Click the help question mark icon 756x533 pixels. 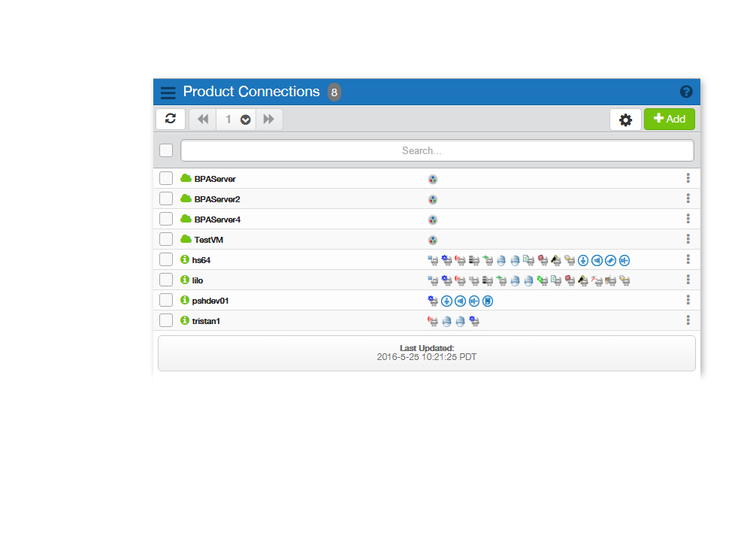(x=685, y=92)
